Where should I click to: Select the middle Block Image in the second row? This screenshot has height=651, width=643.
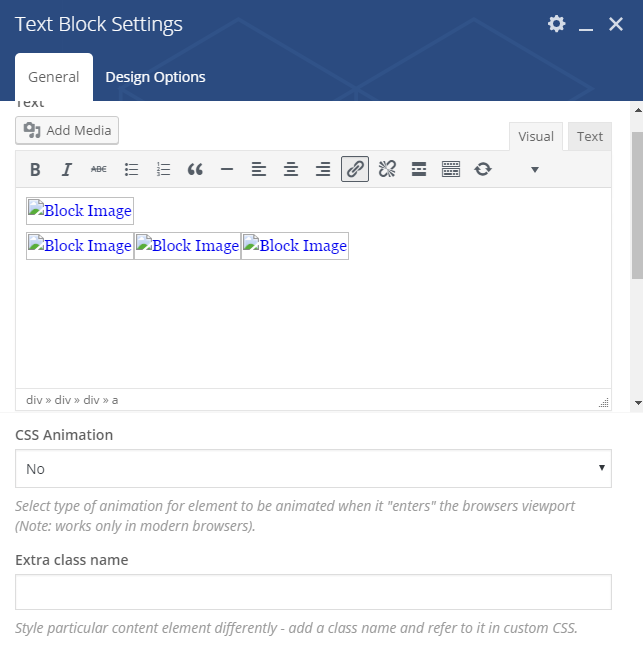tap(188, 246)
